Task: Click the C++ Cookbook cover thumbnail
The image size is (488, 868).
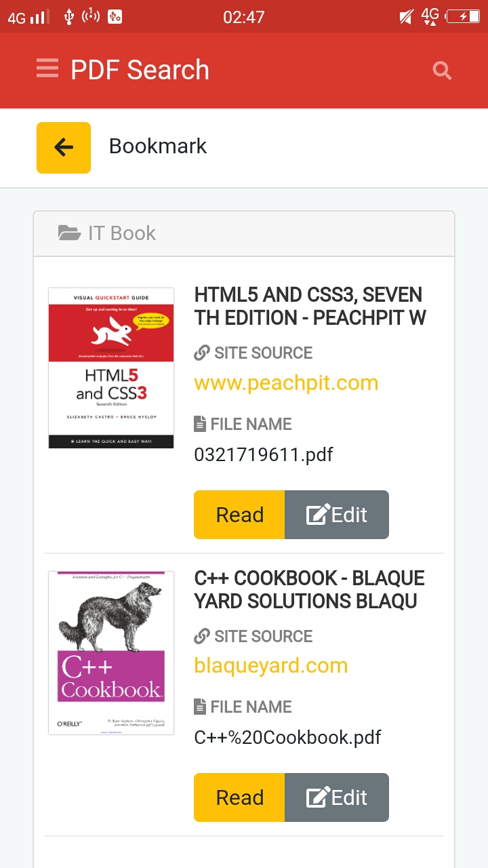Action: click(x=110, y=652)
